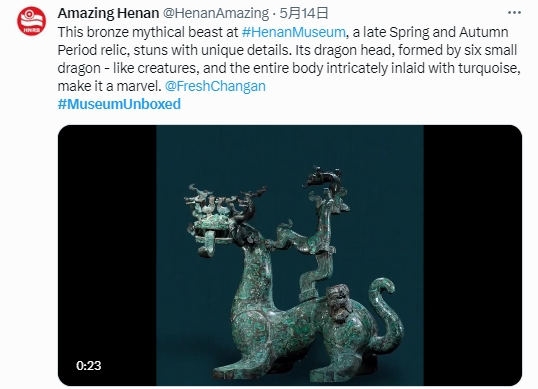Open the @HenanAmazing handle link

215,13
